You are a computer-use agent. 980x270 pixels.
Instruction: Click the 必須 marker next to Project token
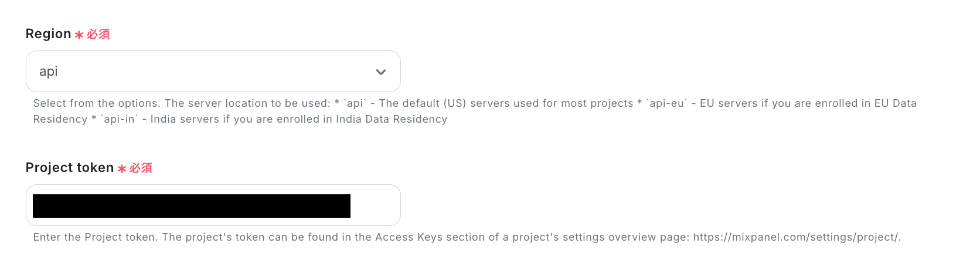pos(141,168)
